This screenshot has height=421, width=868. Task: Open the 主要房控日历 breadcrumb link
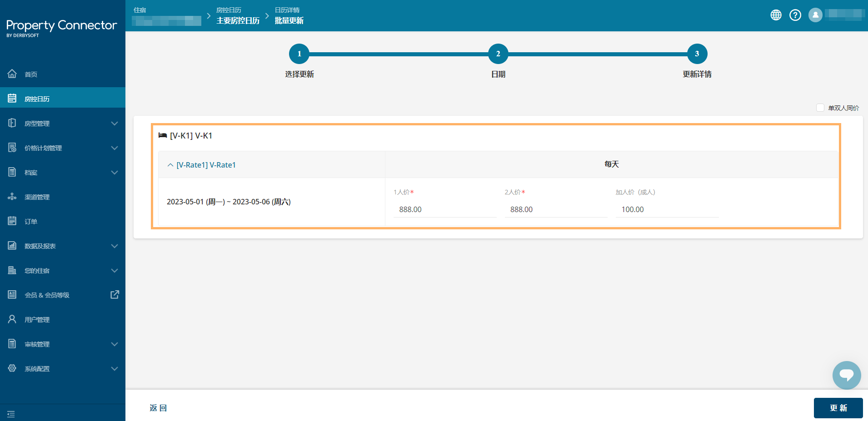click(238, 20)
